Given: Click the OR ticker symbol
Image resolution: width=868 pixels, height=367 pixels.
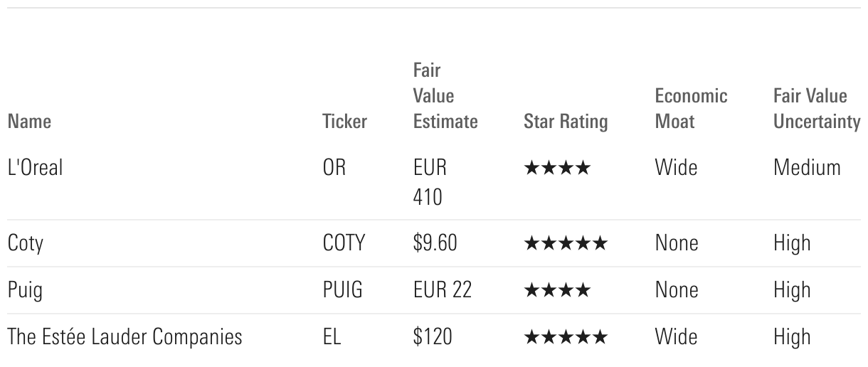Looking at the screenshot, I should [334, 168].
